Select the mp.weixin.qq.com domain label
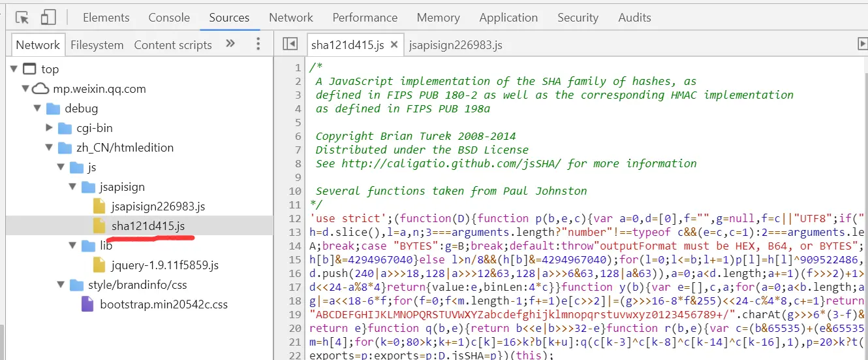Image resolution: width=868 pixels, height=360 pixels. pyautogui.click(x=99, y=89)
